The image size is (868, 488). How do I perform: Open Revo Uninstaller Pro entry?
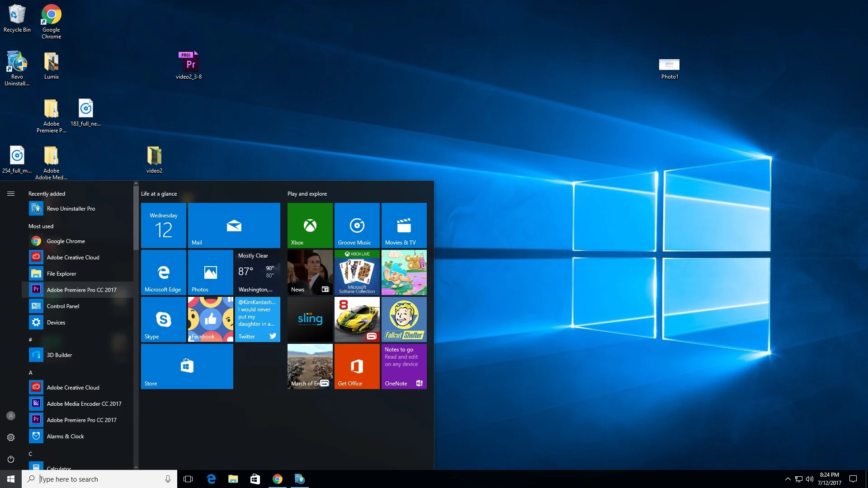(71, 208)
